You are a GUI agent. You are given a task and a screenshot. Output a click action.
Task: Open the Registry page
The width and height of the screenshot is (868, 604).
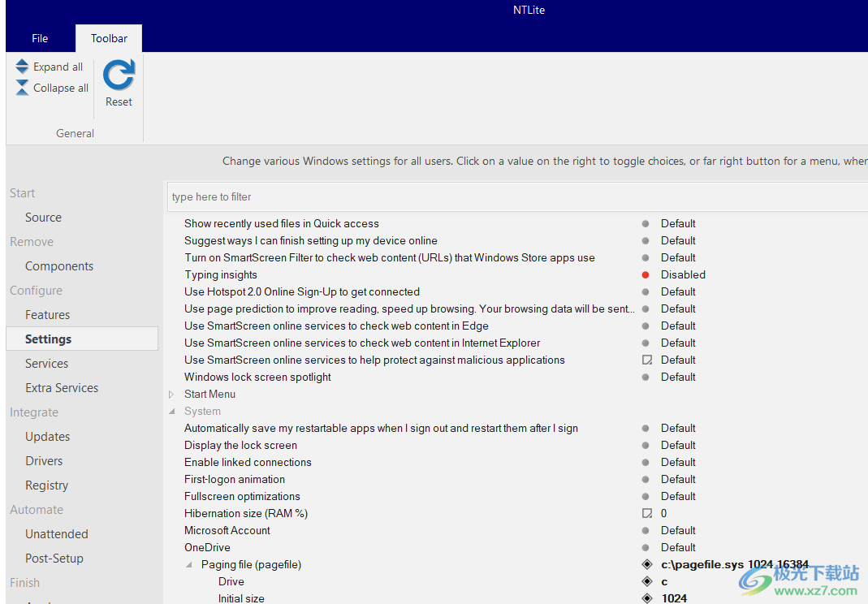click(x=47, y=485)
